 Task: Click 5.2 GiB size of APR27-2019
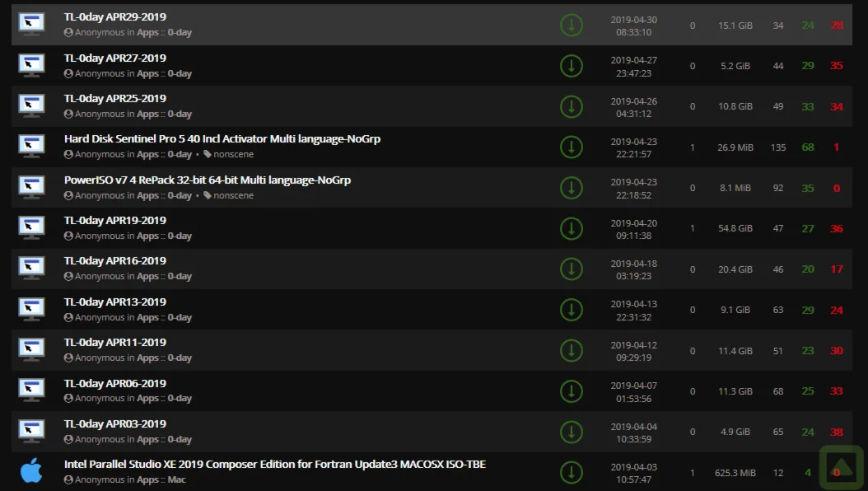[735, 66]
